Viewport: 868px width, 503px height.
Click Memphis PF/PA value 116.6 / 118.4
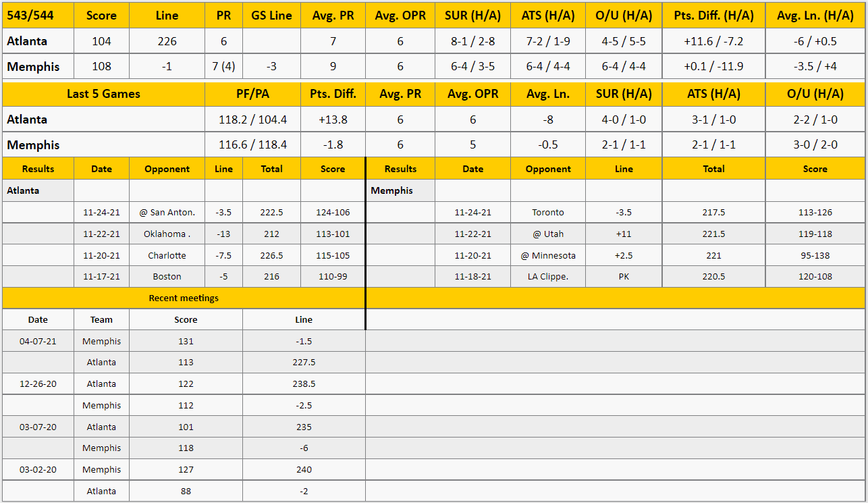click(252, 145)
